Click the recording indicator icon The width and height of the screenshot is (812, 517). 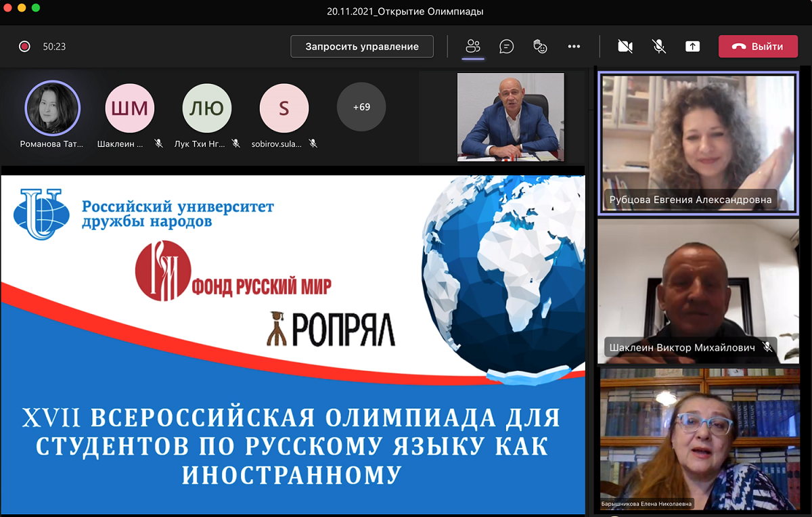click(x=24, y=47)
